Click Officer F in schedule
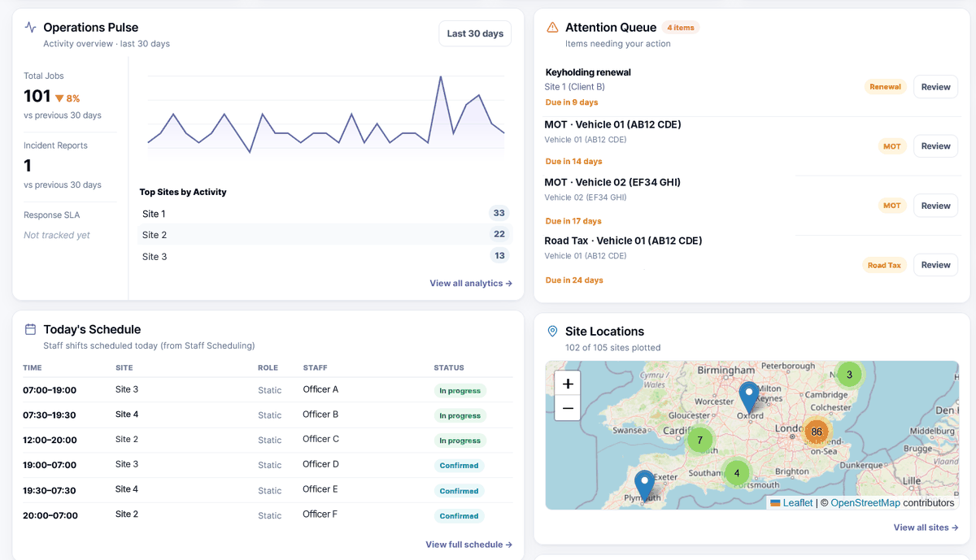Screen dimensions: 976x560 coord(320,514)
